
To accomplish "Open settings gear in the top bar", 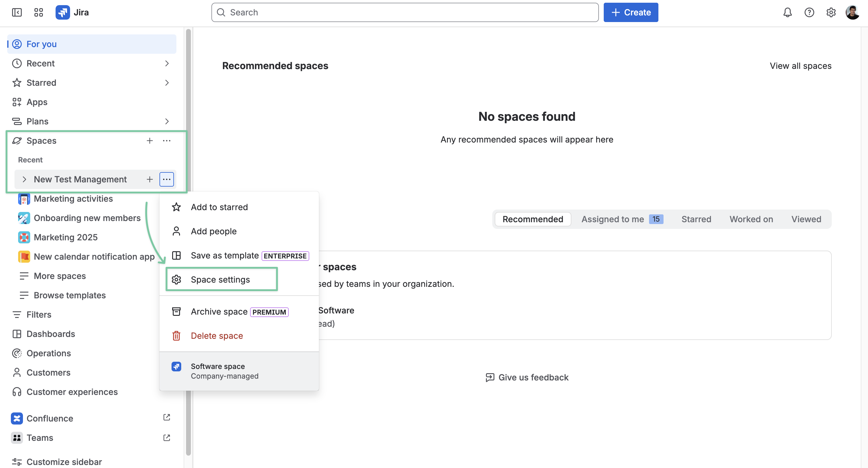I will coord(831,12).
